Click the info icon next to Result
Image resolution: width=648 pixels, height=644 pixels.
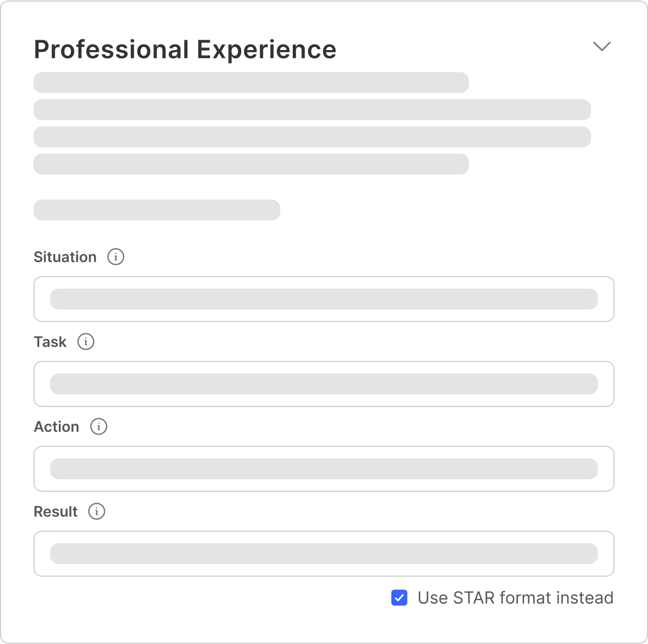pos(97,511)
